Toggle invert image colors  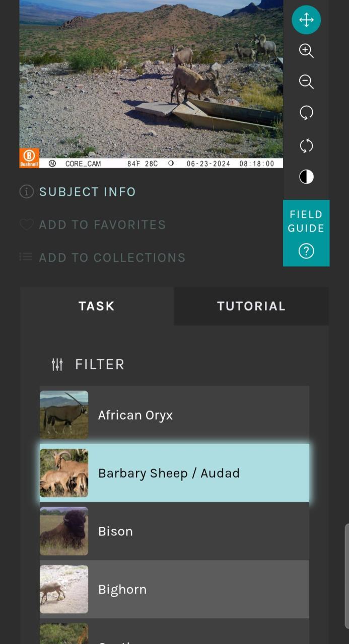tap(306, 177)
